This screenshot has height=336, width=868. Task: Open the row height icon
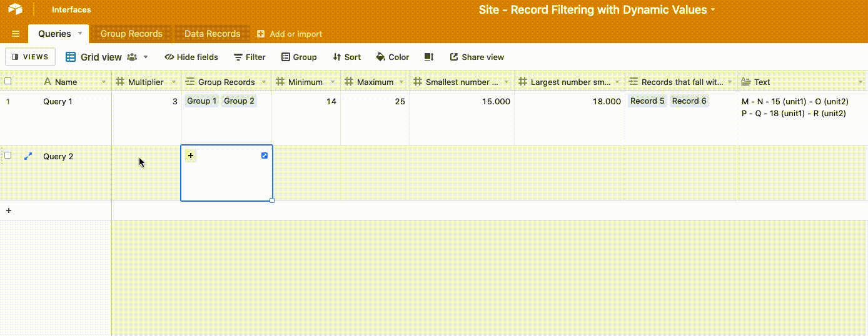(x=429, y=57)
